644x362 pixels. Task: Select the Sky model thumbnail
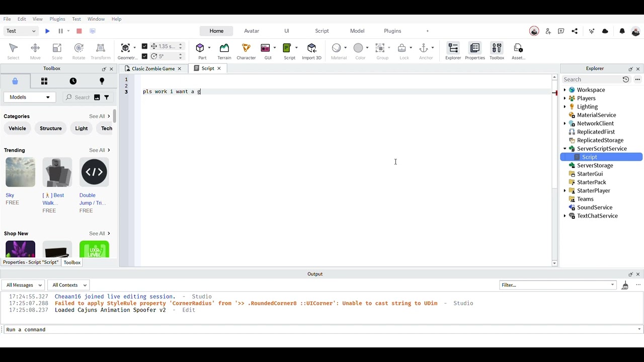pyautogui.click(x=21, y=172)
